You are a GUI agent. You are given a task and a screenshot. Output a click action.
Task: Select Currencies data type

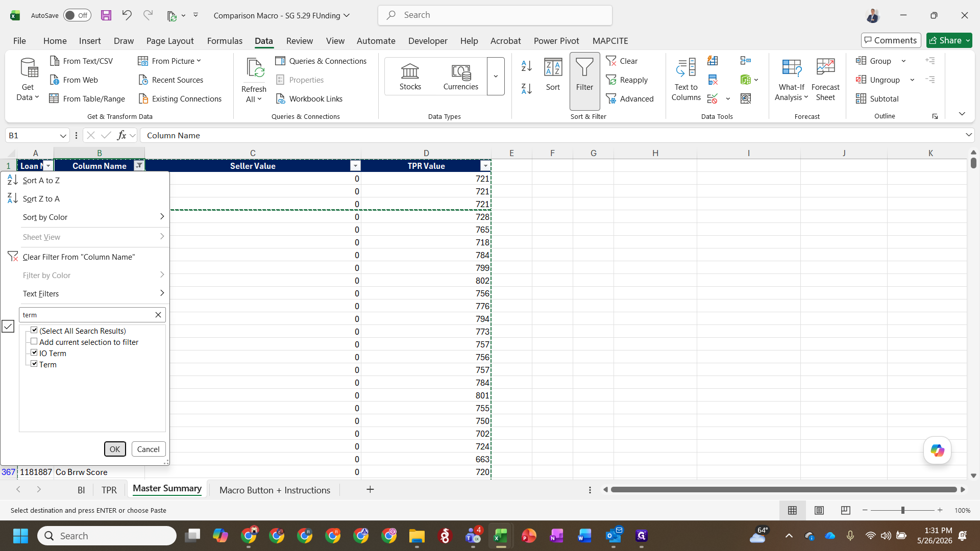click(461, 77)
